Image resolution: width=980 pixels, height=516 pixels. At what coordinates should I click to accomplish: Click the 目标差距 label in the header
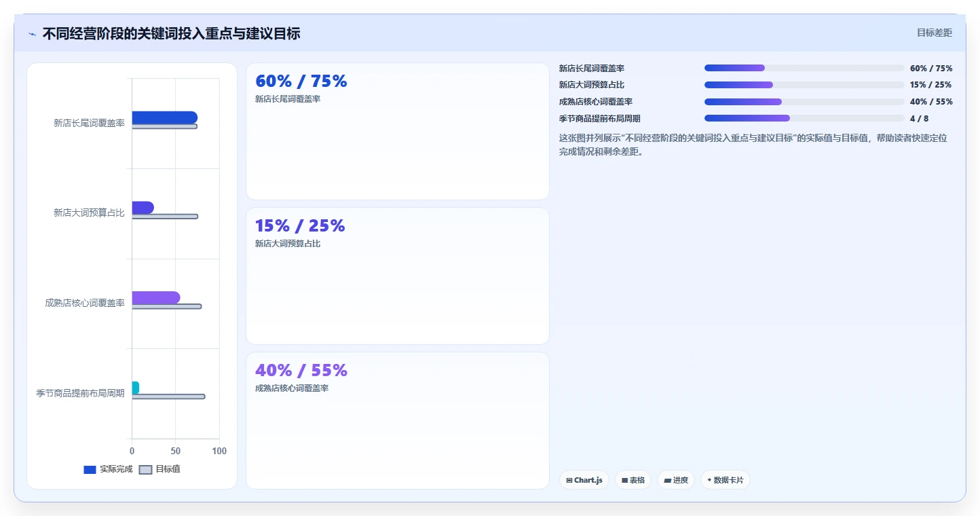(x=935, y=33)
